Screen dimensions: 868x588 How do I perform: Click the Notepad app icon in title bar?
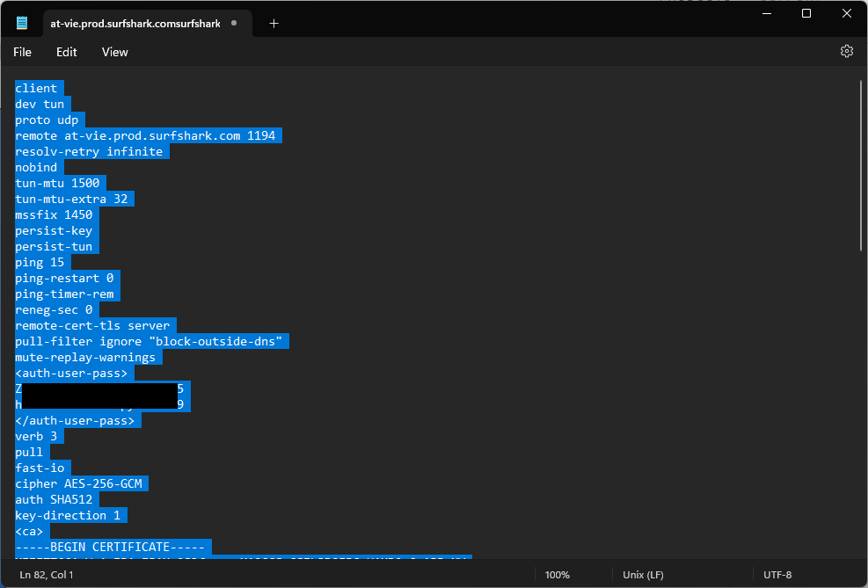click(x=22, y=24)
